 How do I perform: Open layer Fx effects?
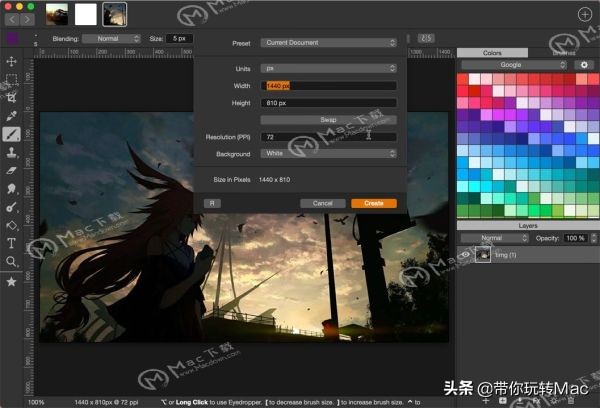(x=536, y=401)
